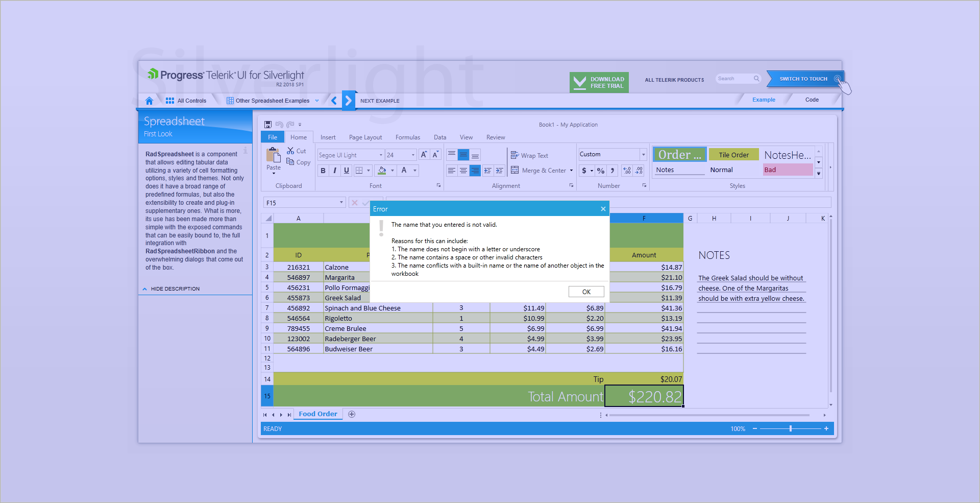Open the Number dialog launcher

click(x=644, y=185)
